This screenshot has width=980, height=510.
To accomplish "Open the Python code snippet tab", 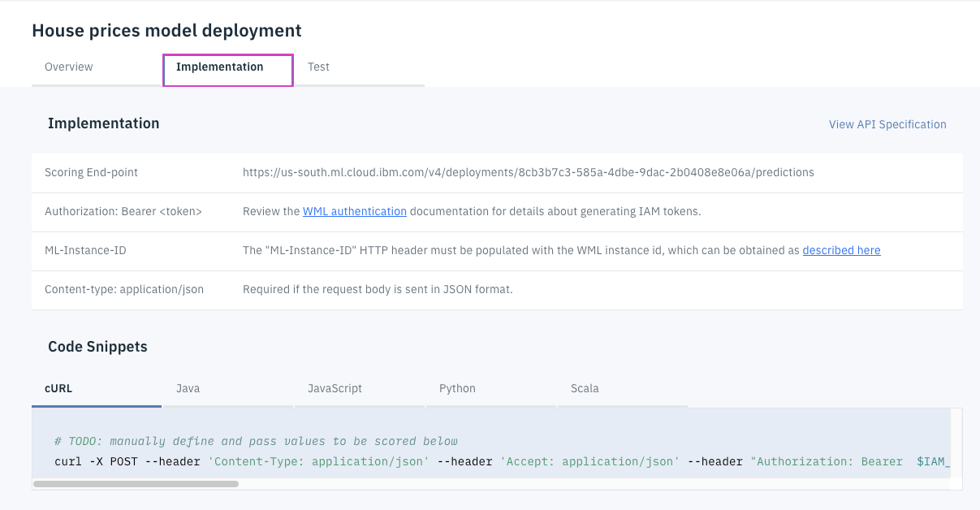I will [x=491, y=389].
